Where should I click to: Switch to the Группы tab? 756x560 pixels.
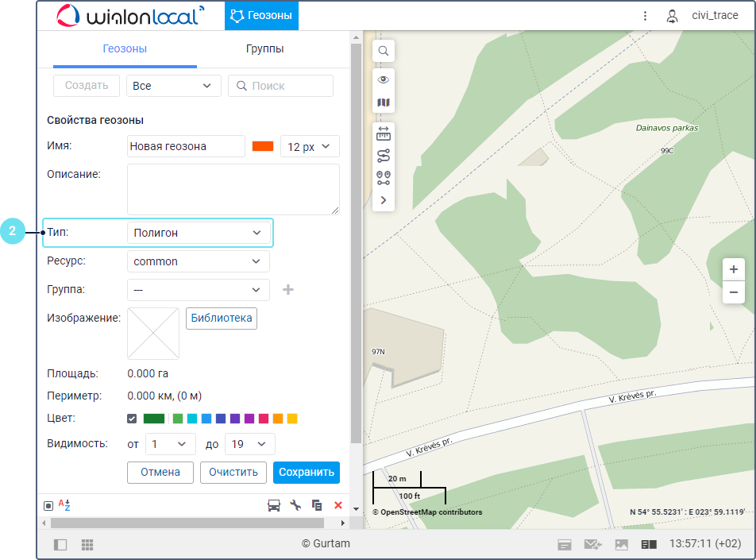(264, 49)
